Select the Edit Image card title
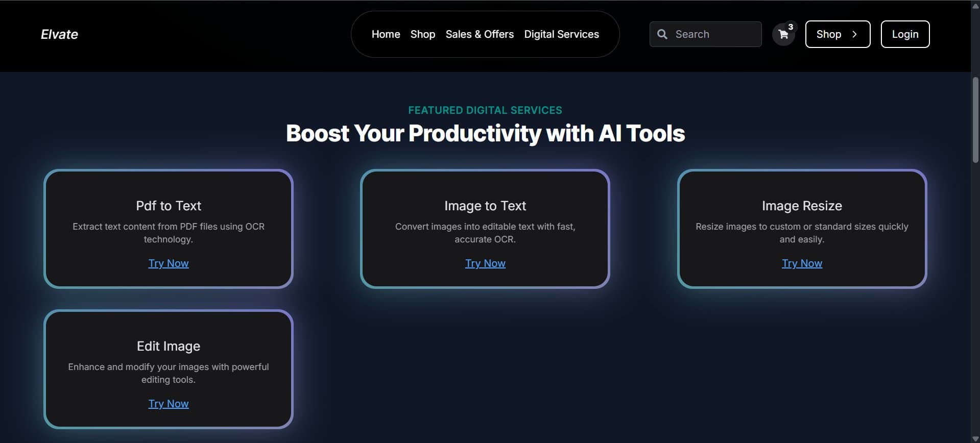980x443 pixels. click(169, 346)
